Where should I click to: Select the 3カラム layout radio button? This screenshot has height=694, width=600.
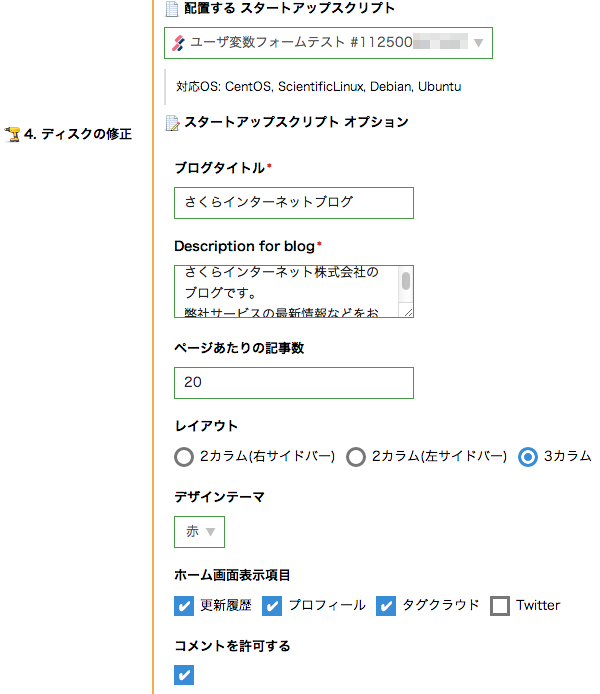[529, 457]
